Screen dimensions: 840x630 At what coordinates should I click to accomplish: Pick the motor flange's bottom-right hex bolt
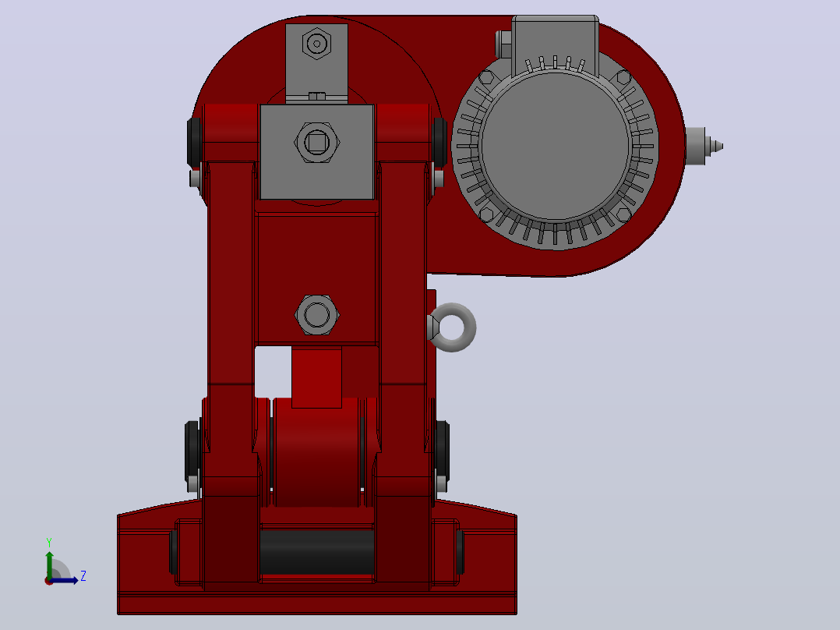pyautogui.click(x=623, y=214)
